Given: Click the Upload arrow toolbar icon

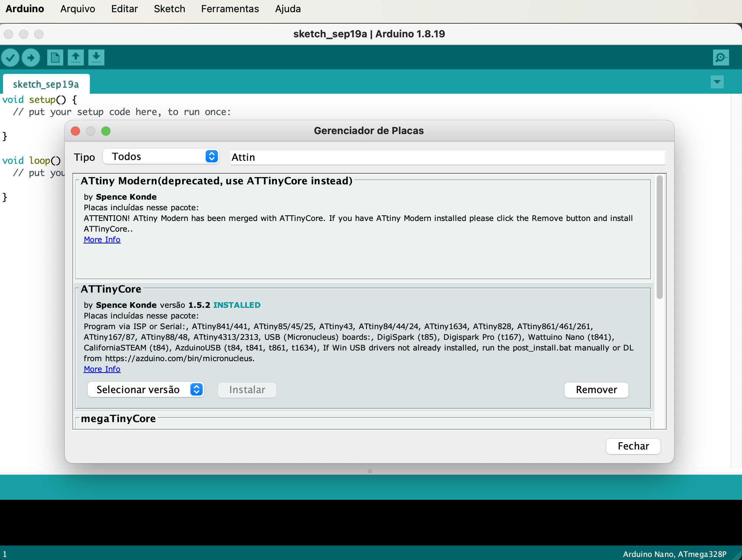Looking at the screenshot, I should click(31, 58).
